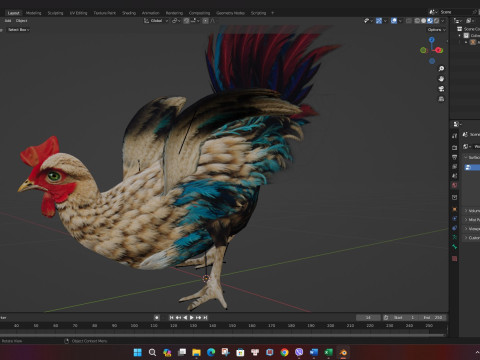Toggle X-ray mode

(x=409, y=21)
